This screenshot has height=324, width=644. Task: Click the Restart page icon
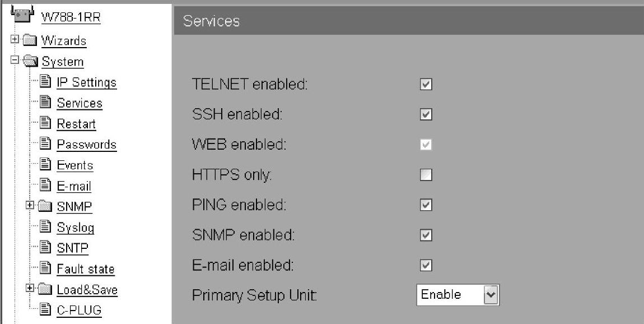point(45,123)
